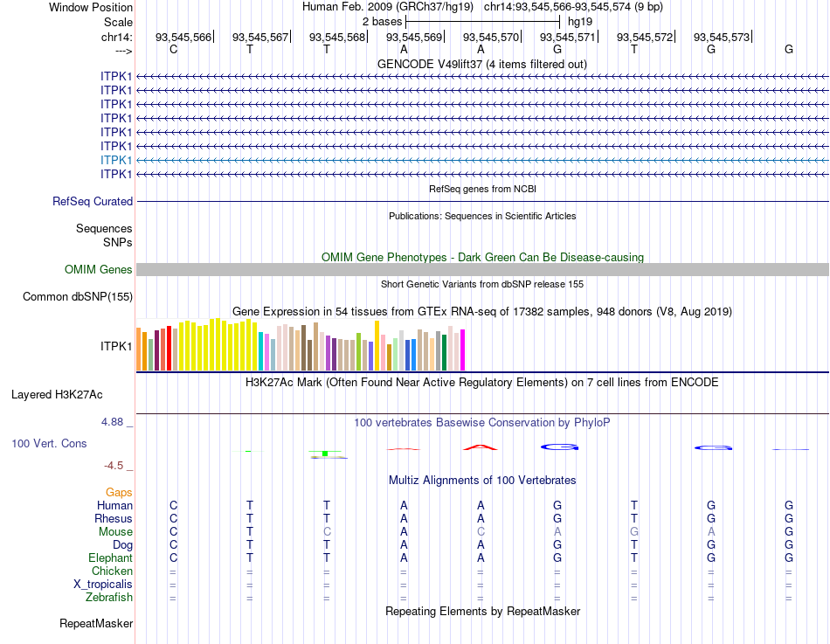830x644 pixels.
Task: Click the RefSeq Curated intron line
Action: pos(483,201)
